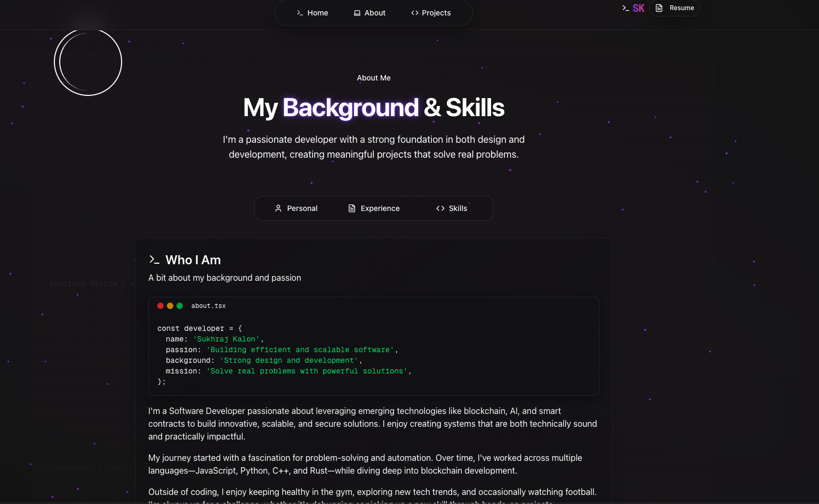Click the document icon in Experience tab
819x504 pixels.
(352, 208)
